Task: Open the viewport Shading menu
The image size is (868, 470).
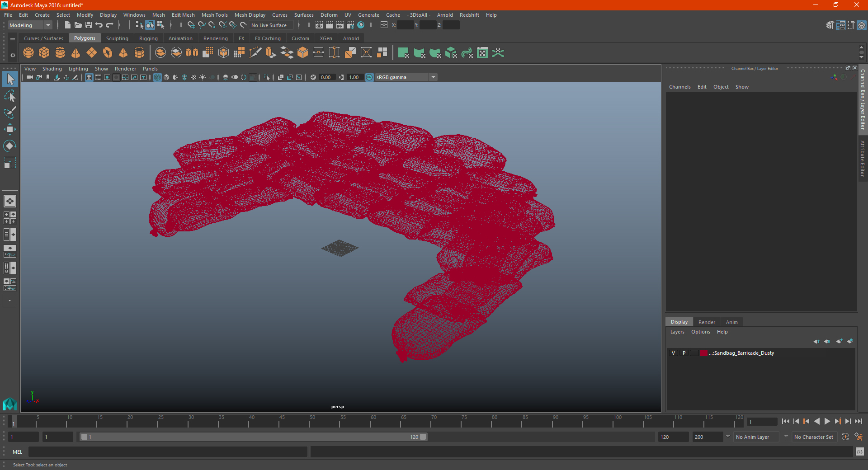Action: click(52, 69)
